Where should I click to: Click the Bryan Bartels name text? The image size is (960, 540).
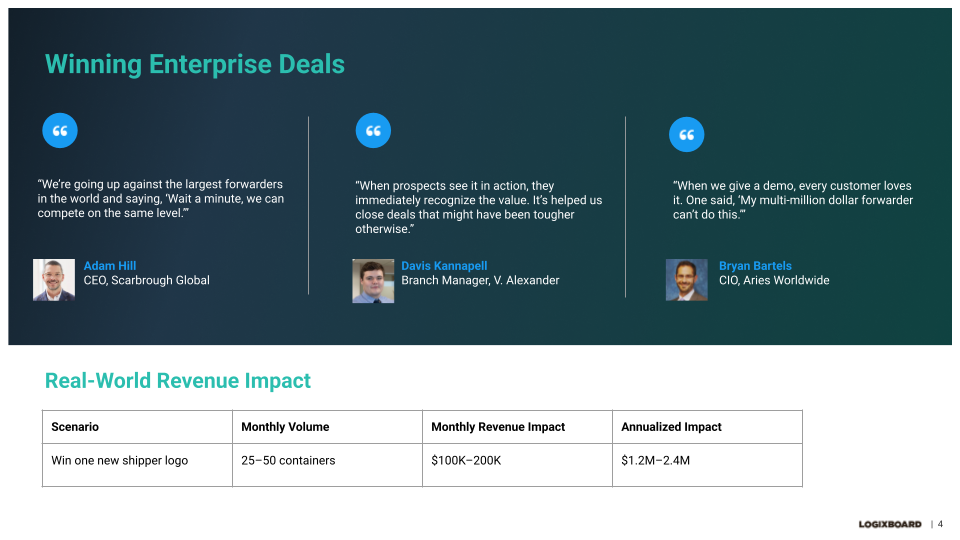[x=755, y=266]
